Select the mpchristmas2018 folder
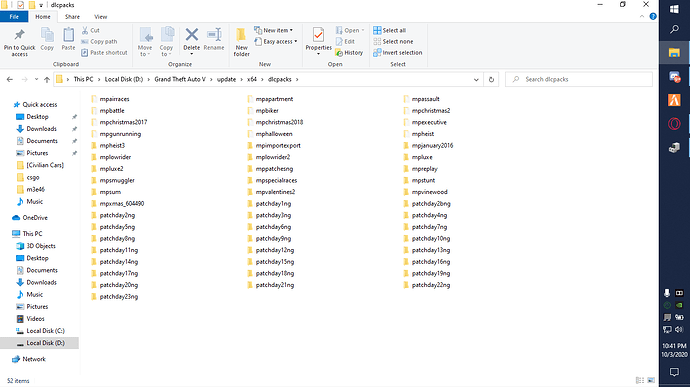Image resolution: width=690 pixels, height=387 pixels. coord(279,122)
